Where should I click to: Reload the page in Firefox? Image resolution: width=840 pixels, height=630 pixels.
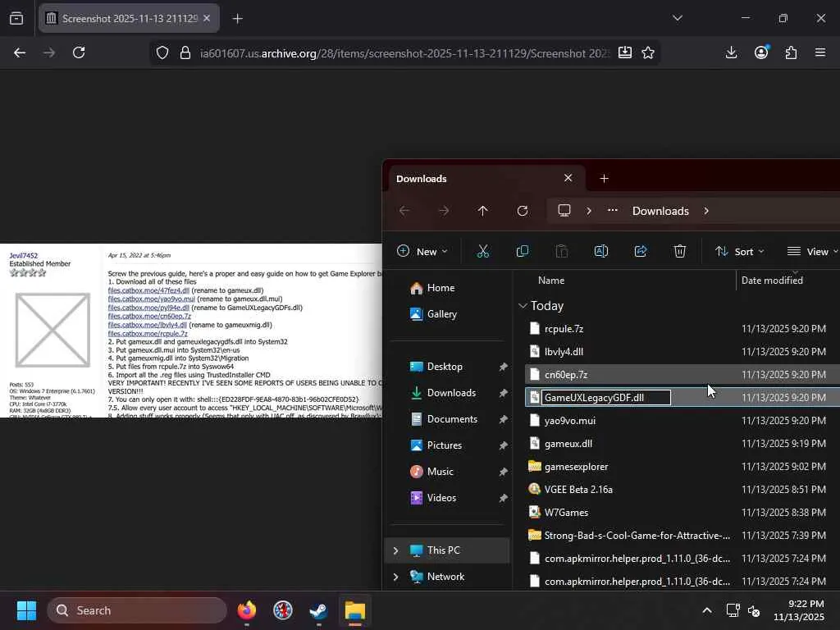79,52
